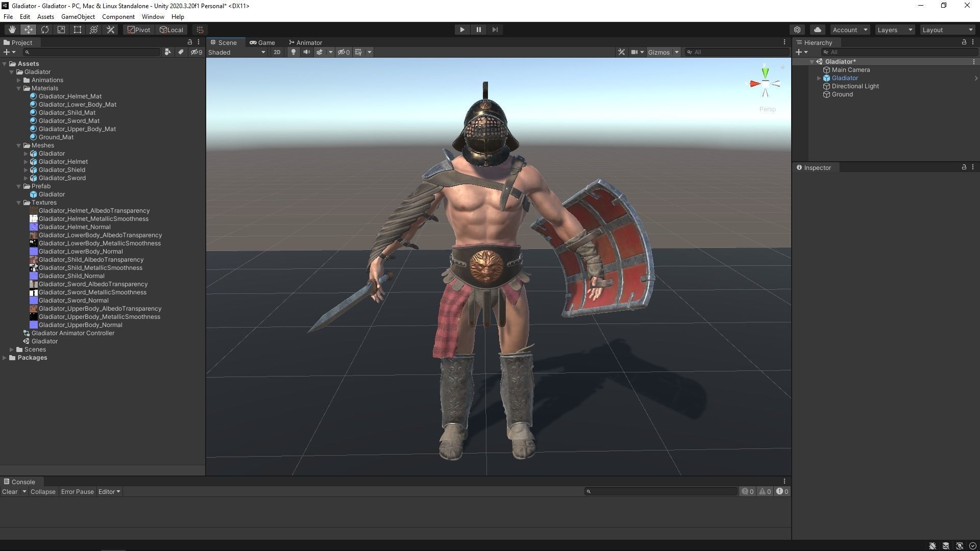The image size is (980, 551).
Task: Toggle scene visibility hidden objects count
Action: click(344, 52)
